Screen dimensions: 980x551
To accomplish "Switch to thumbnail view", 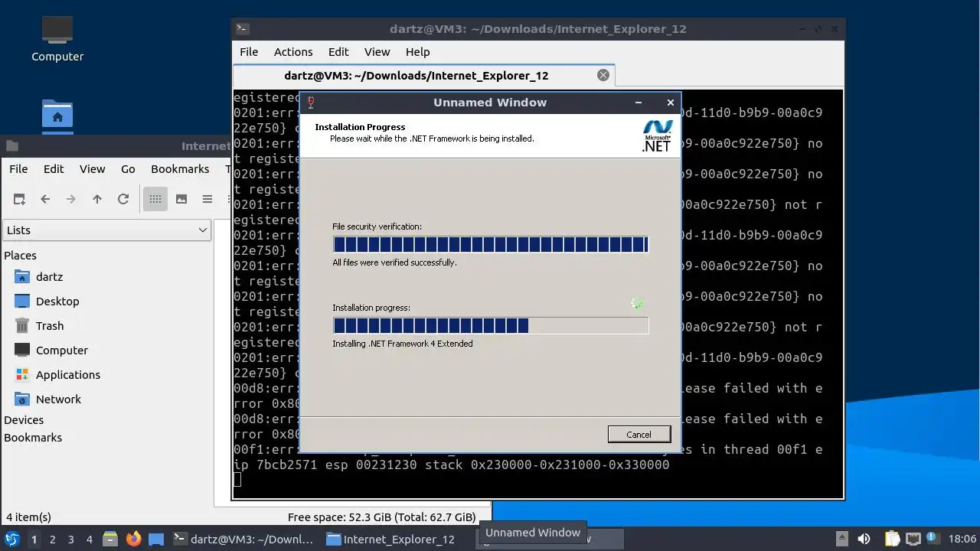I will coord(181,199).
